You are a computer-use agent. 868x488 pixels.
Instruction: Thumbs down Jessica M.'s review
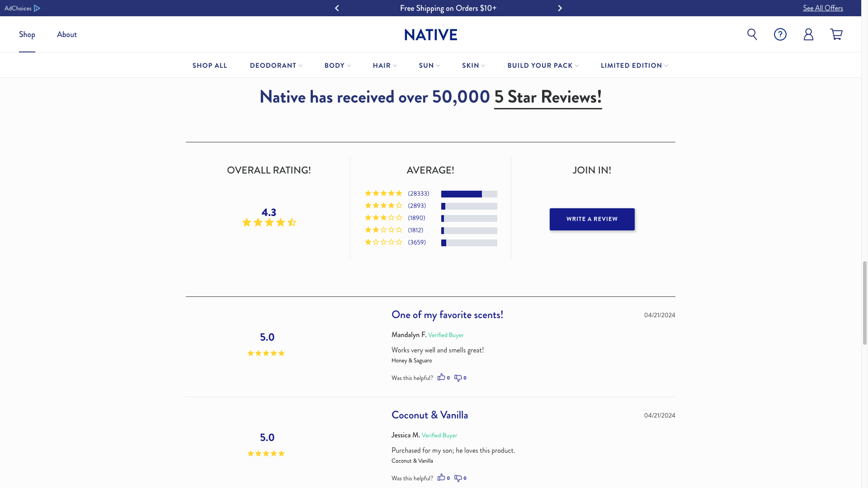click(458, 478)
